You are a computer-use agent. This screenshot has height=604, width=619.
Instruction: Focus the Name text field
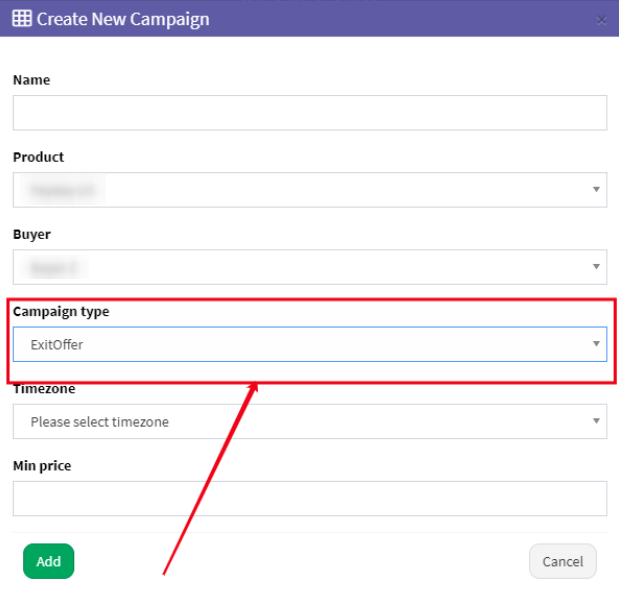[x=309, y=113]
